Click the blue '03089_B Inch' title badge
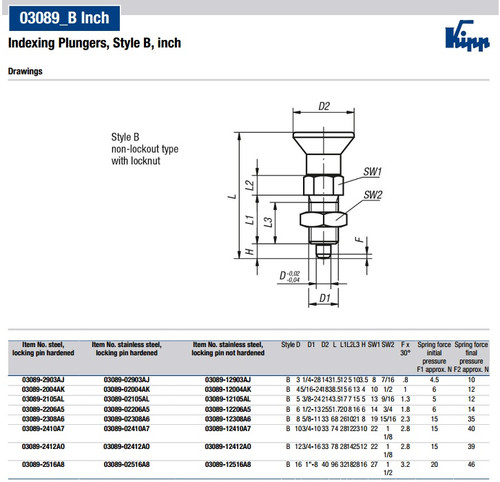This screenshot has height=482, width=500. [64, 18]
